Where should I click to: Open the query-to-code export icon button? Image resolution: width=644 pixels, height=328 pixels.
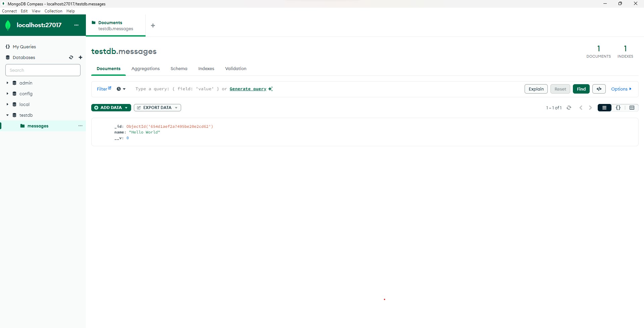(599, 89)
